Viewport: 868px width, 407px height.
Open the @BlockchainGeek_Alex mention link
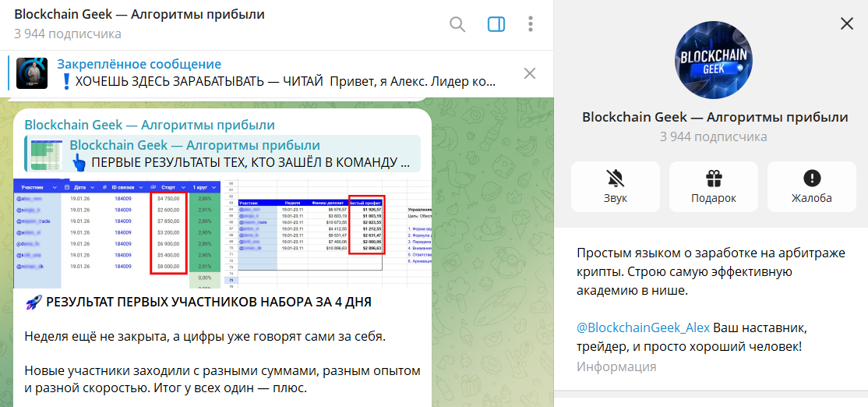643,327
